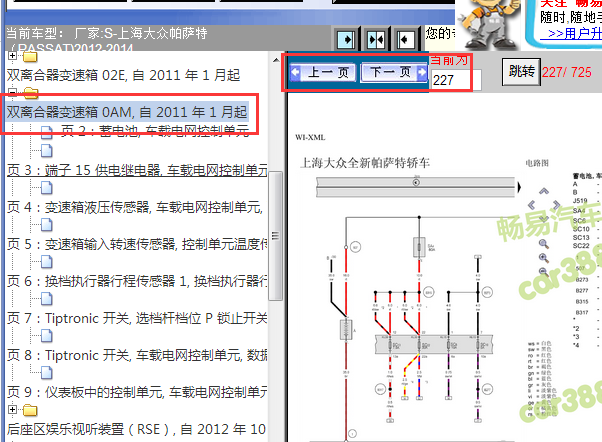Viewport: 602px width, 442px height.
Task: Click the plain magnifier reset-zoom icon
Action: [544, 244]
